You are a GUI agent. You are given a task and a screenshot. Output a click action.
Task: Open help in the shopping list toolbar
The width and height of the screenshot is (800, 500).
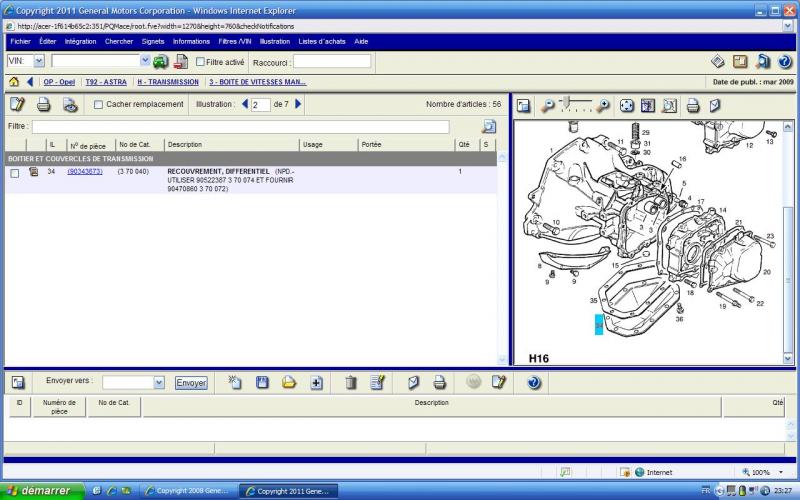pos(534,382)
